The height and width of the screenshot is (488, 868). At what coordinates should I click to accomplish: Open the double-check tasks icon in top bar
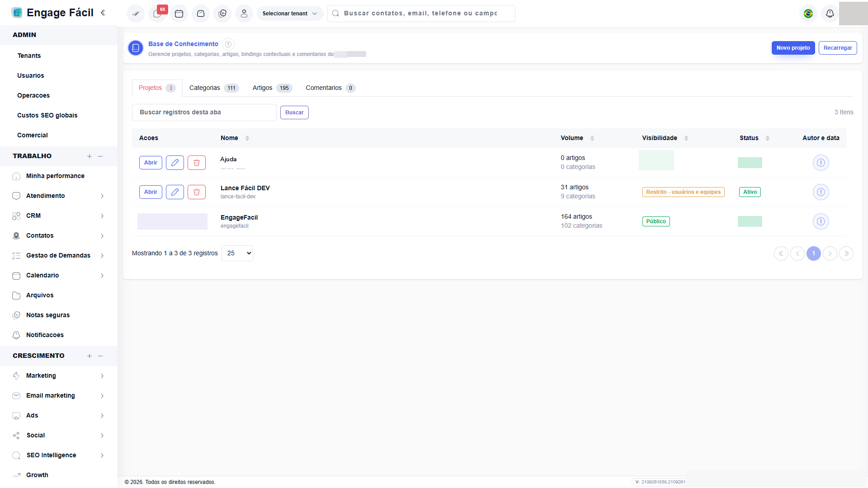(x=136, y=14)
